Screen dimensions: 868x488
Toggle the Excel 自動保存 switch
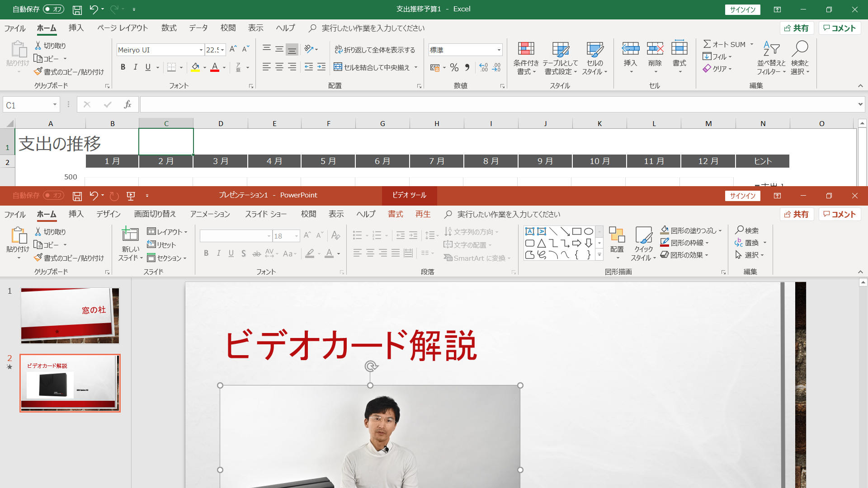click(x=53, y=9)
